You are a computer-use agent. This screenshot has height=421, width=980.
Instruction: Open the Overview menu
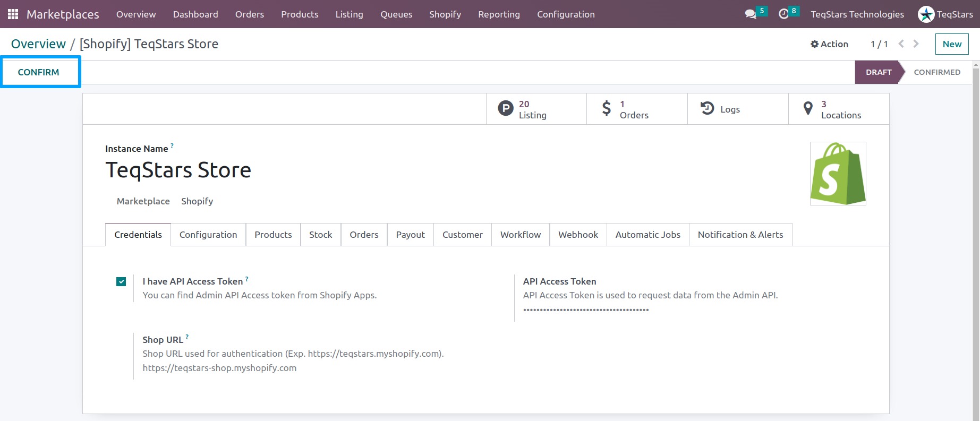tap(136, 14)
